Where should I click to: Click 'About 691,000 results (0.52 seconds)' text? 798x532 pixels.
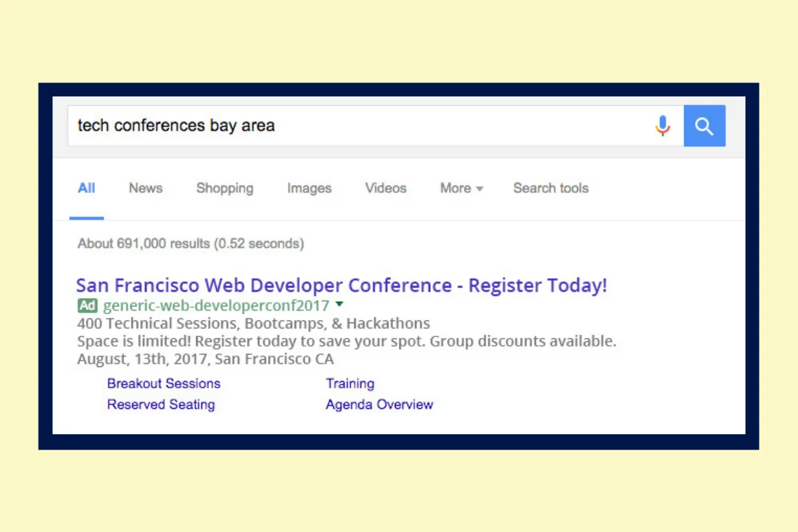tap(191, 243)
